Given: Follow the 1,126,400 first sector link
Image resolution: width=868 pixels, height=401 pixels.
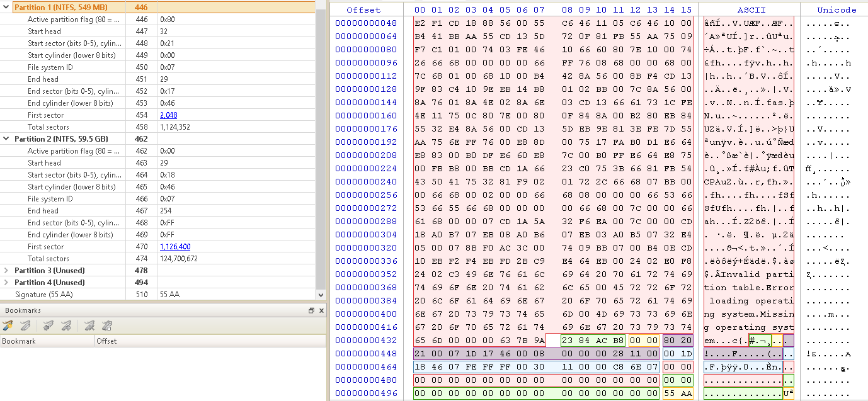Looking at the screenshot, I should coord(175,247).
